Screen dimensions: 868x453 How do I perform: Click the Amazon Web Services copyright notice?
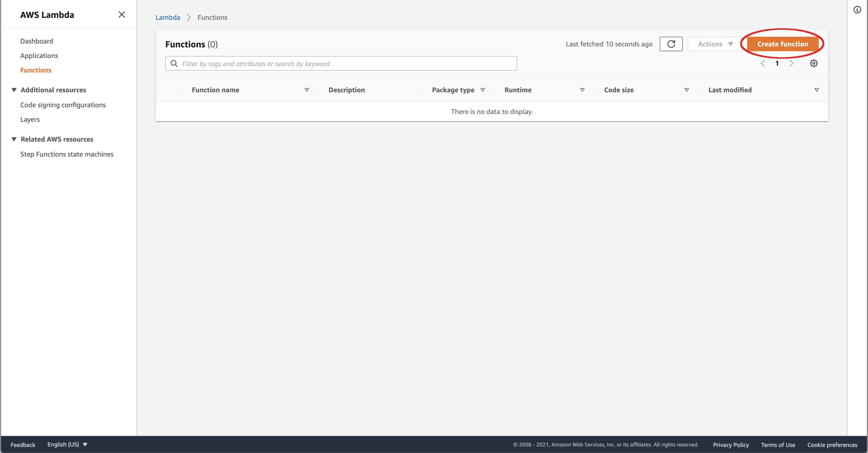(606, 444)
